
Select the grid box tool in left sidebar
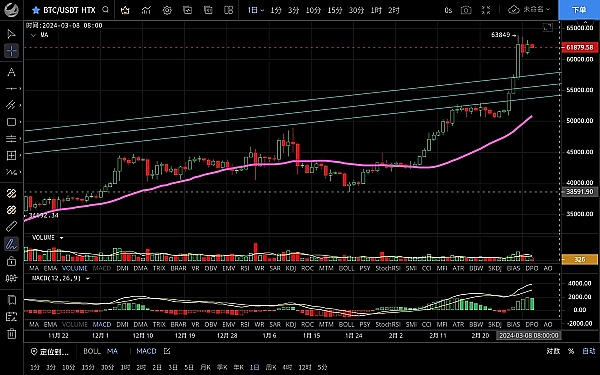tap(11, 155)
